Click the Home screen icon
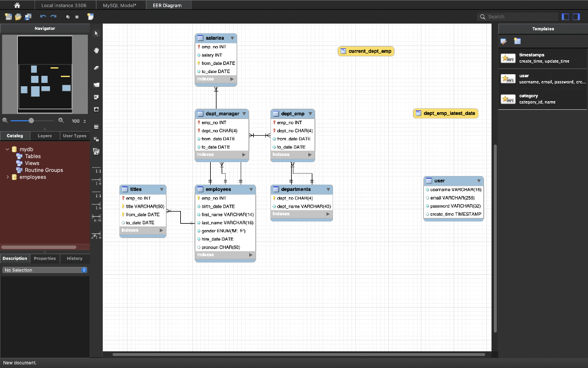The image size is (588, 368). 17,5
